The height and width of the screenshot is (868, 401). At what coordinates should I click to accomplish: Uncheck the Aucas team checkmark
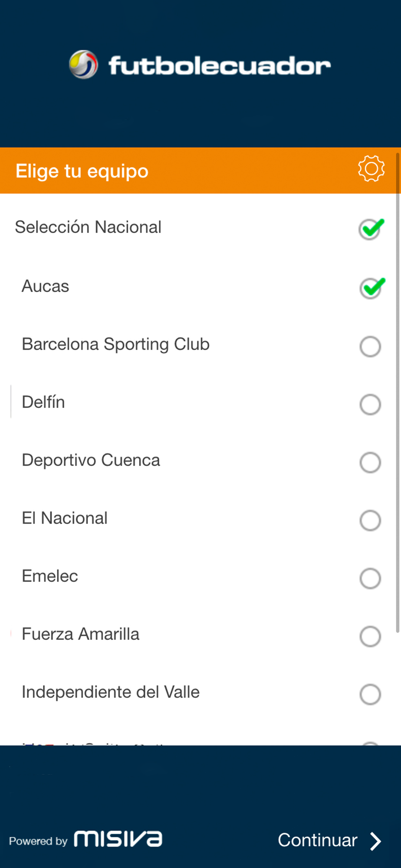pyautogui.click(x=372, y=288)
